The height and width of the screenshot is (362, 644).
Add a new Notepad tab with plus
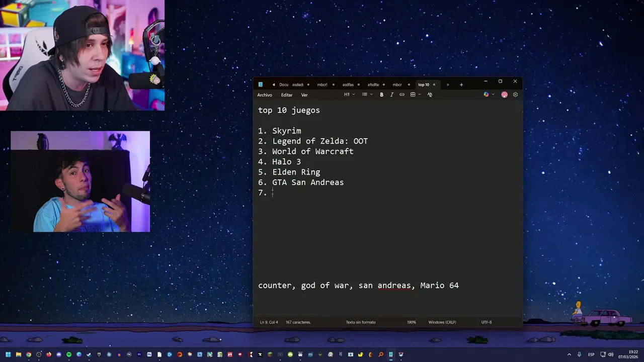(x=461, y=84)
